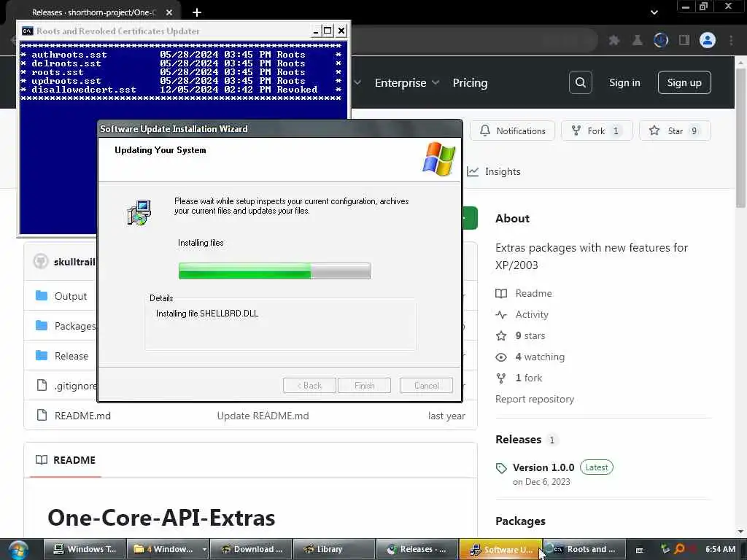Open the Releases heading link
The width and height of the screenshot is (747, 560).
(x=519, y=440)
